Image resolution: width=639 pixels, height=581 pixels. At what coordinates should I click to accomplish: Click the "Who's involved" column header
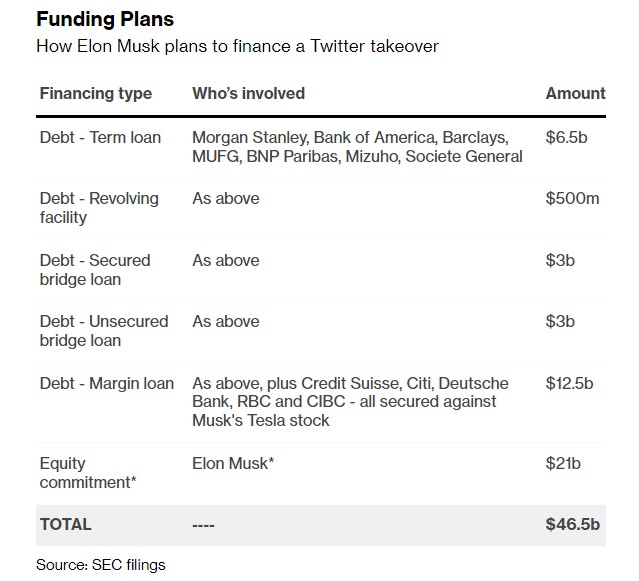pos(248,94)
